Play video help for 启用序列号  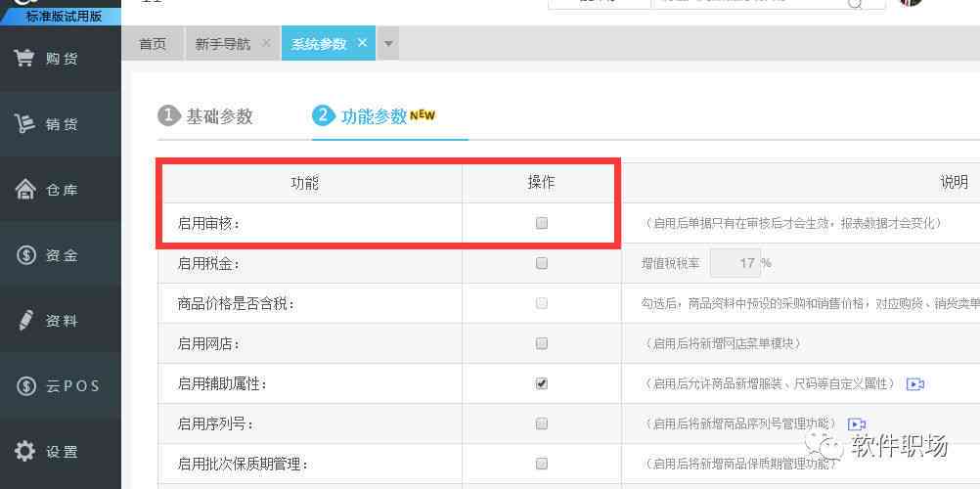click(856, 424)
